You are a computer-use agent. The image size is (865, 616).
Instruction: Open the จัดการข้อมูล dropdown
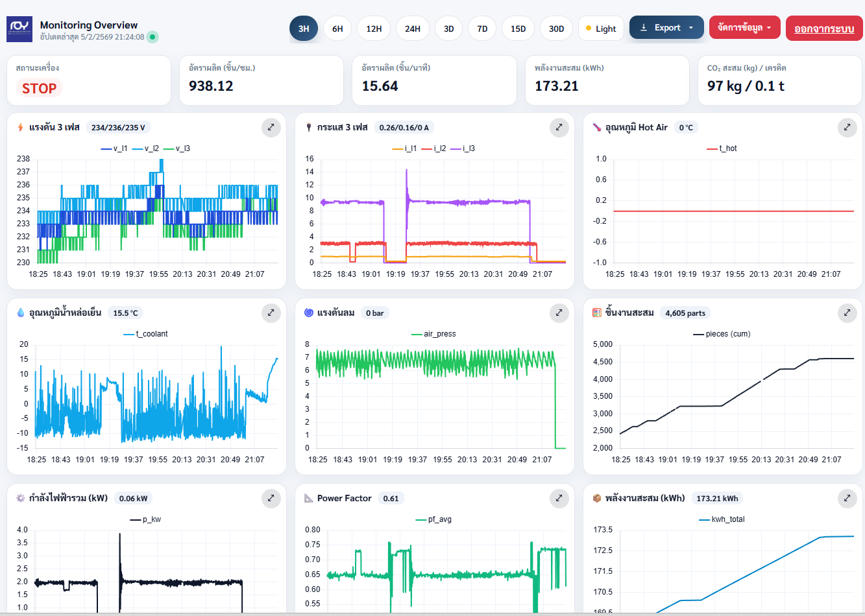744,28
